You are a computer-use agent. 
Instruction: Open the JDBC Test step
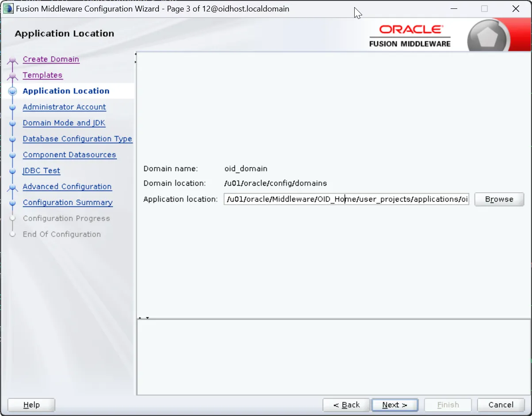click(x=41, y=171)
